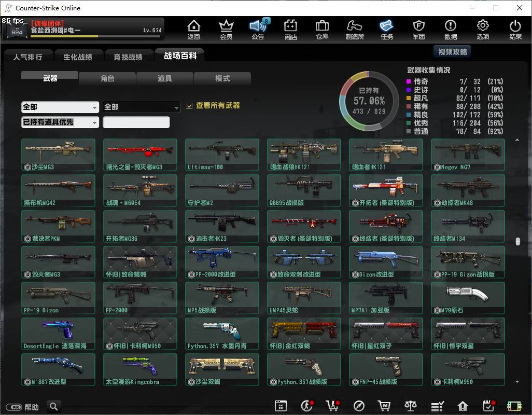Image resolution: width=532 pixels, height=415 pixels.
Task: Select the 沙尘MG3 weapon card
Action: click(58, 155)
